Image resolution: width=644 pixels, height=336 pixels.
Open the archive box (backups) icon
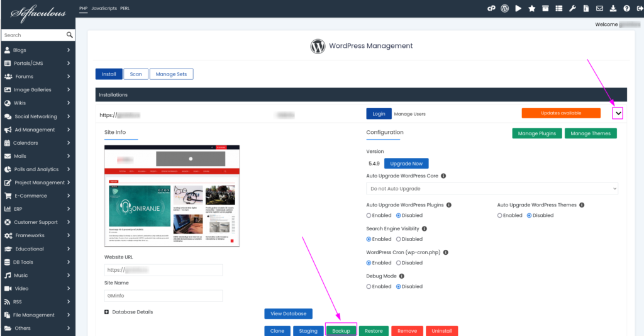(x=545, y=8)
